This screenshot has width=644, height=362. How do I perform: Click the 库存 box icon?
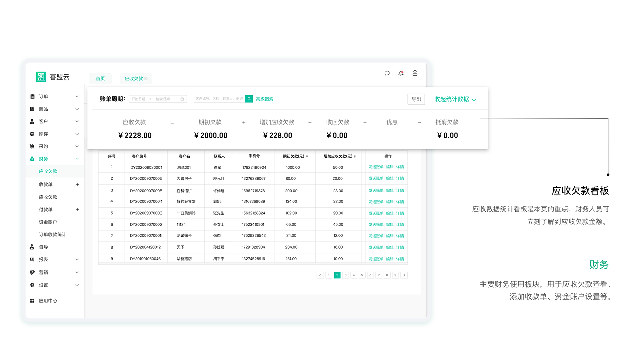(32, 134)
